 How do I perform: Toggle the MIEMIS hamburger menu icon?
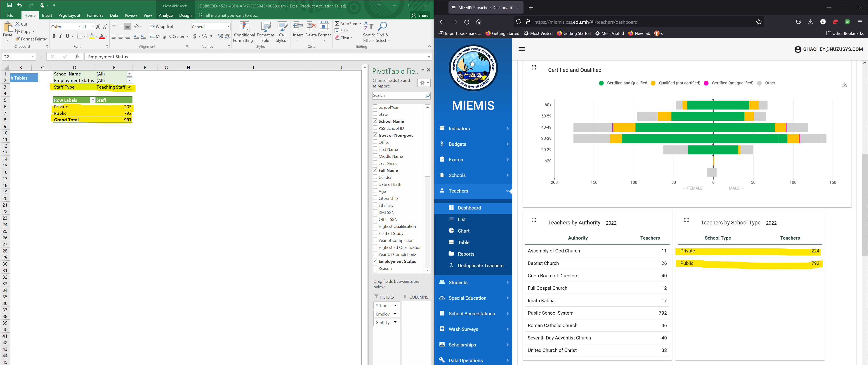pyautogui.click(x=522, y=49)
